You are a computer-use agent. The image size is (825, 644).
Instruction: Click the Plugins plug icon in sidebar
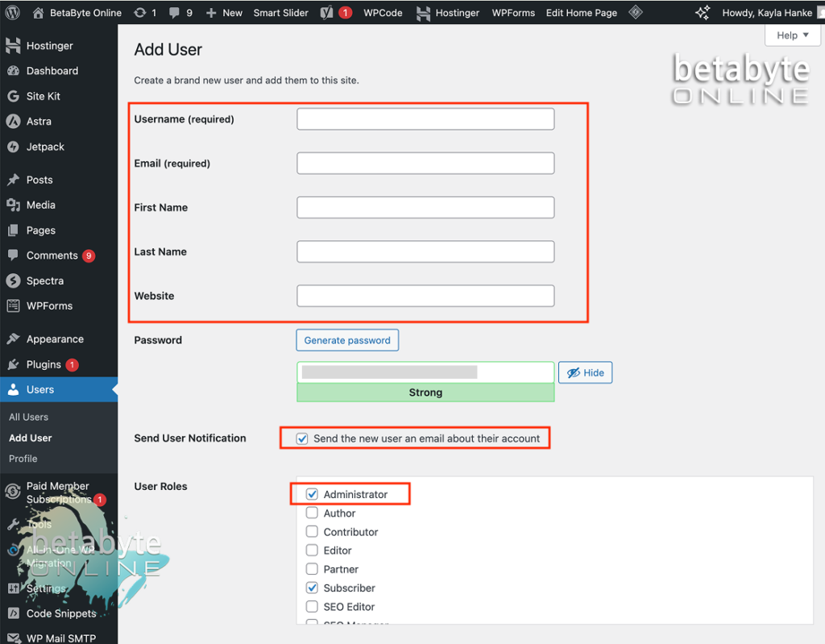(x=13, y=364)
